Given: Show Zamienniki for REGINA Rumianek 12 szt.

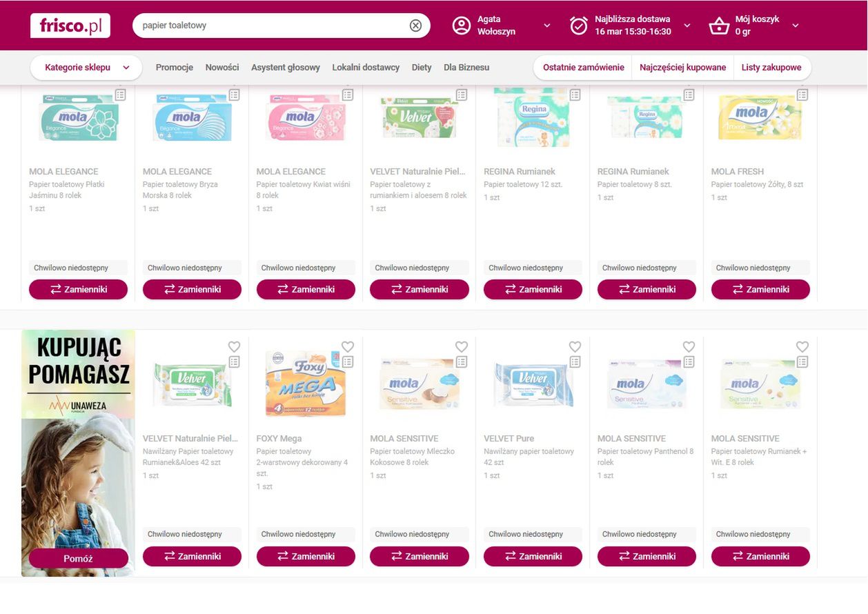Looking at the screenshot, I should tap(533, 290).
